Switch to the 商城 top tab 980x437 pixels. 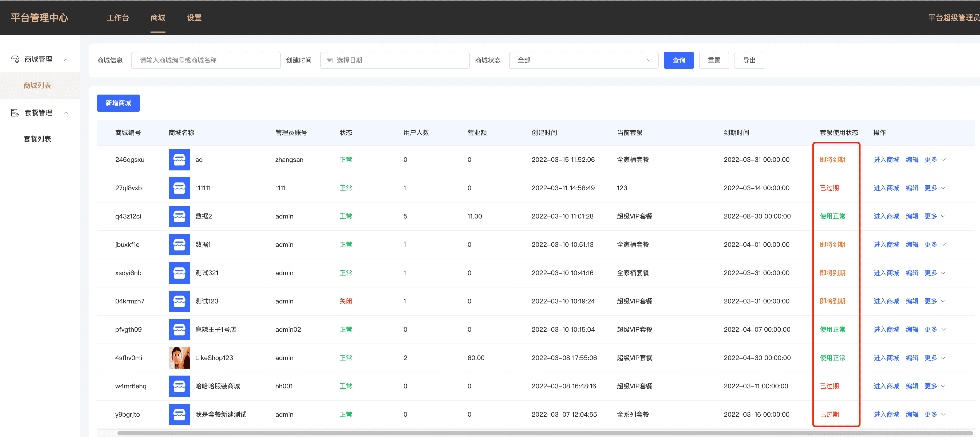point(158,18)
